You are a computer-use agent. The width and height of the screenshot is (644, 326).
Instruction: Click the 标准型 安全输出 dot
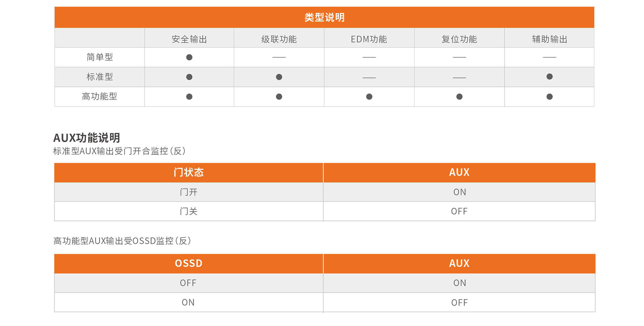pos(189,77)
